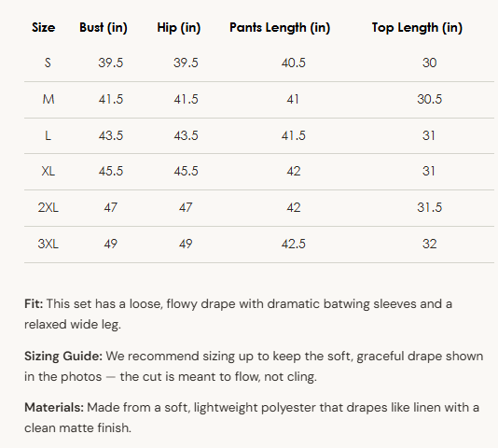Image resolution: width=498 pixels, height=448 pixels.
Task: Select the 2XL size row label
Action: [48, 207]
